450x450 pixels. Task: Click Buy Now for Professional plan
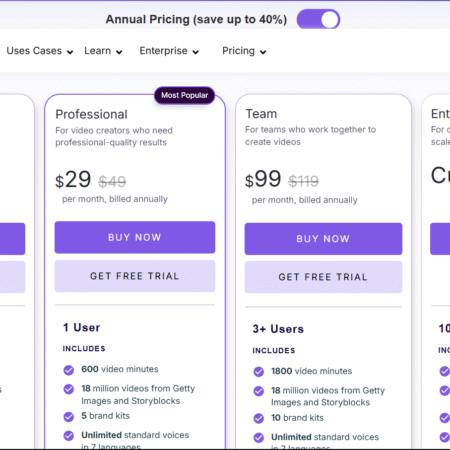(135, 237)
